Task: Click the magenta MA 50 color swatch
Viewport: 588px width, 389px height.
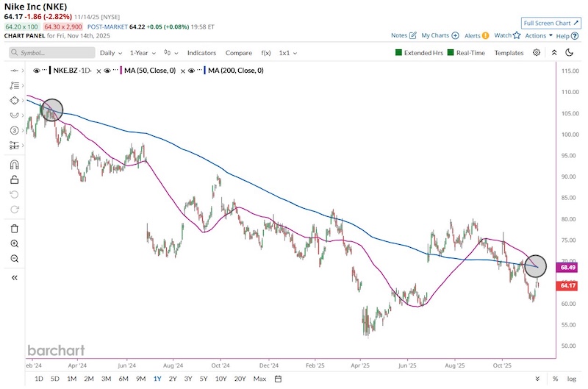Action: coord(121,71)
